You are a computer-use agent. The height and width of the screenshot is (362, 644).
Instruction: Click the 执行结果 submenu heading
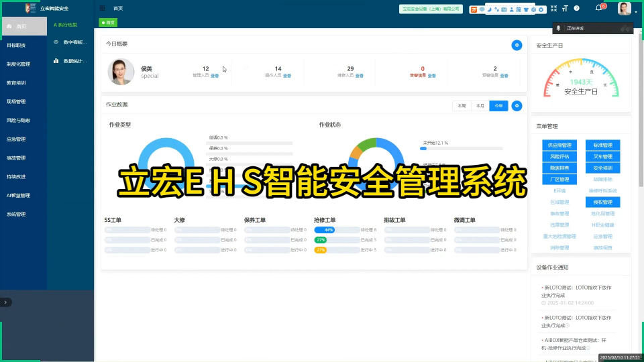tap(66, 25)
